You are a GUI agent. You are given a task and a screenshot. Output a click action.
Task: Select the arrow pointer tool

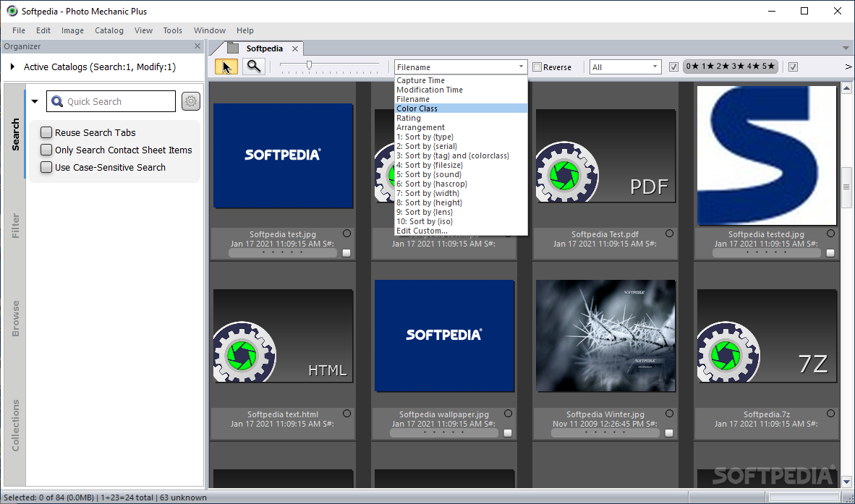pos(226,67)
